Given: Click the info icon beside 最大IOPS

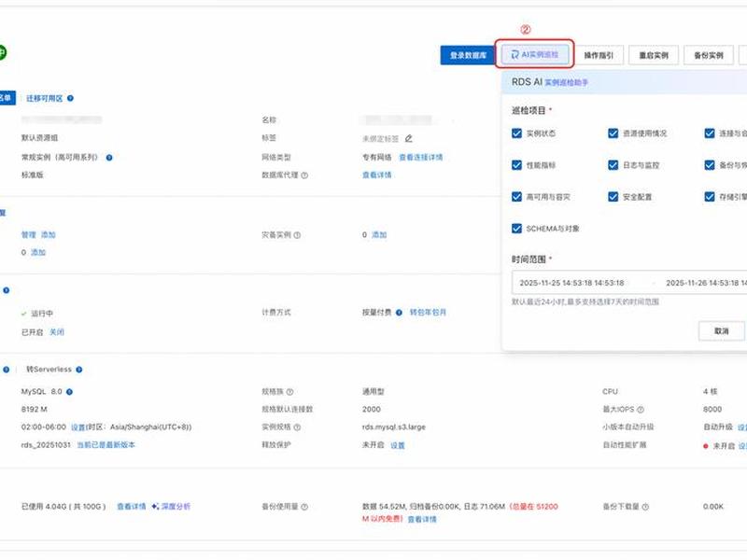Looking at the screenshot, I should [x=641, y=410].
